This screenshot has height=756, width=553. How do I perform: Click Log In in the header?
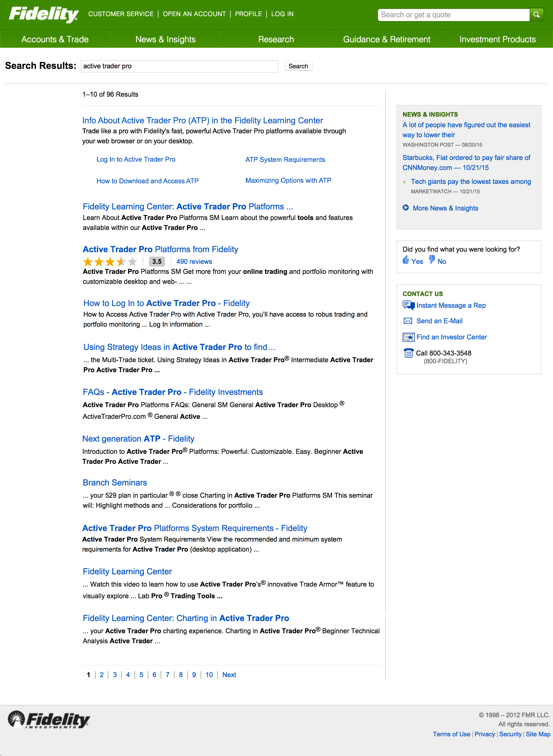pyautogui.click(x=282, y=14)
